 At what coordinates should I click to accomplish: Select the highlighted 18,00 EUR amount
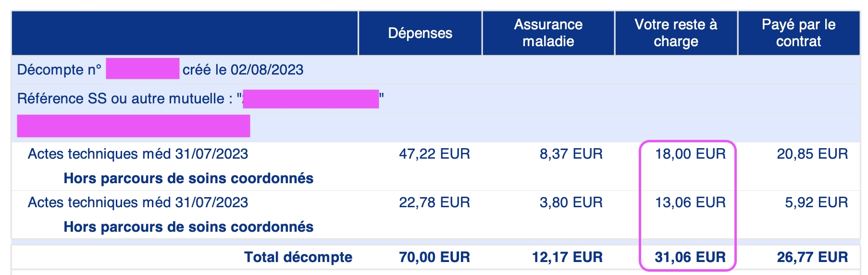pos(690,154)
